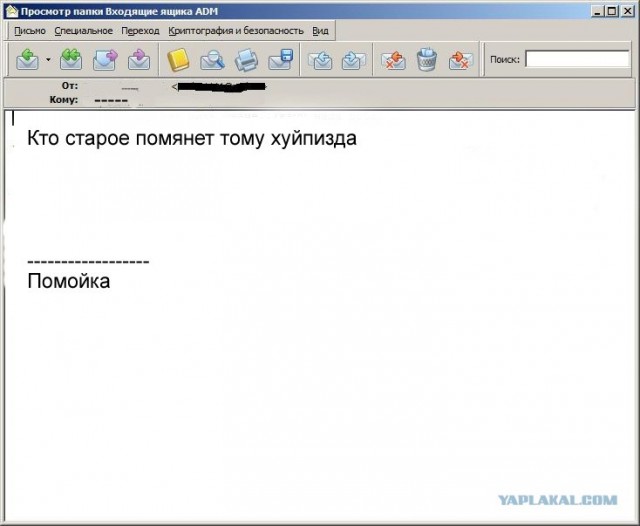
Task: Click the От: sender header label
Action: 70,86
